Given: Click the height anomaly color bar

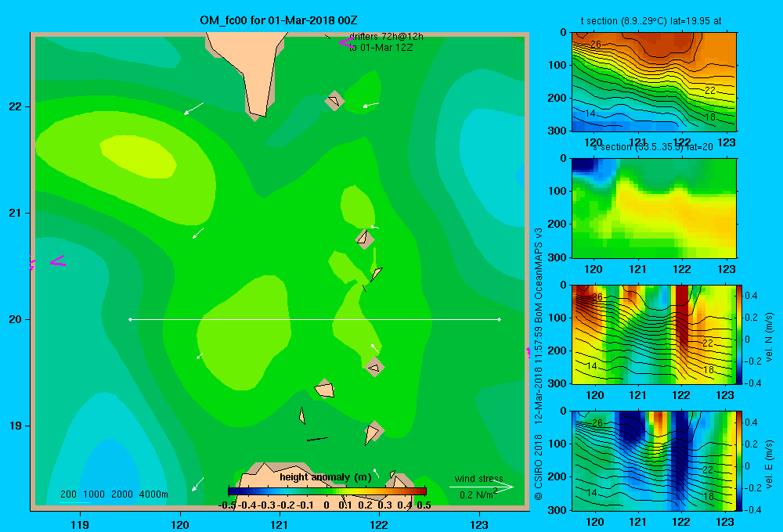Looking at the screenshot, I should tap(327, 491).
